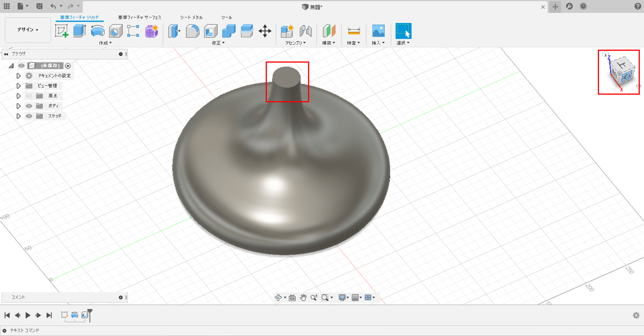This screenshot has height=336, width=644.
Task: Select the Extrude tool
Action: click(79, 31)
